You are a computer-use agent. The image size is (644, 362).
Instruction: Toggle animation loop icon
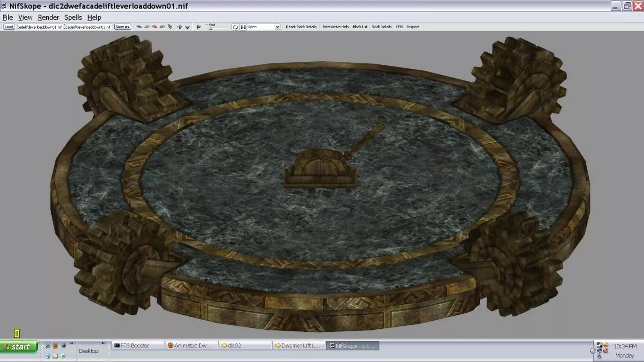tap(235, 27)
